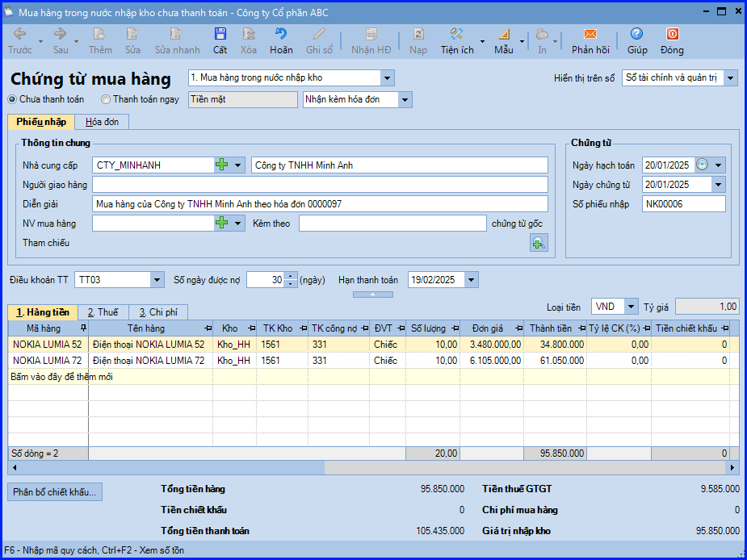Click the Tham chiếu add reference icon
The width and height of the screenshot is (747, 560).
(539, 243)
